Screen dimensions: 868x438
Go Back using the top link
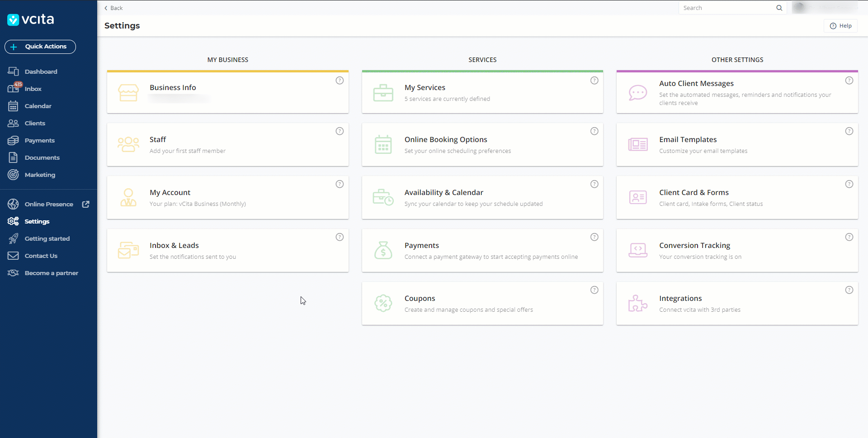point(113,8)
